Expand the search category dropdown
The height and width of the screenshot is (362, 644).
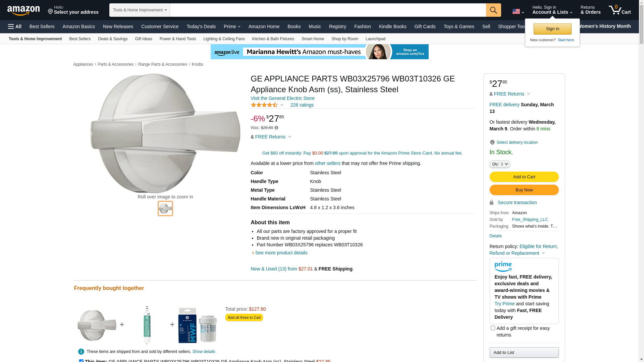tap(140, 10)
